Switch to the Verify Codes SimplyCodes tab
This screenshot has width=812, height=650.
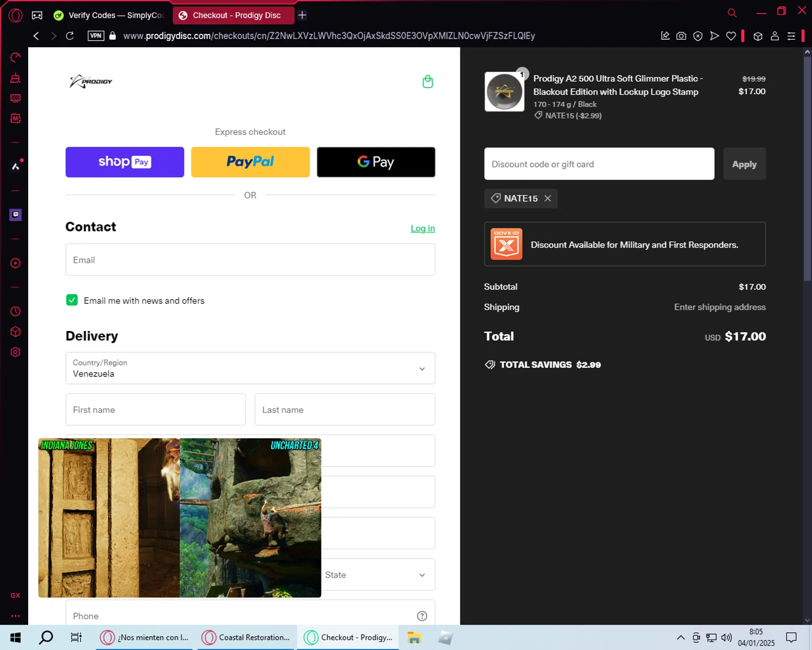coord(109,15)
